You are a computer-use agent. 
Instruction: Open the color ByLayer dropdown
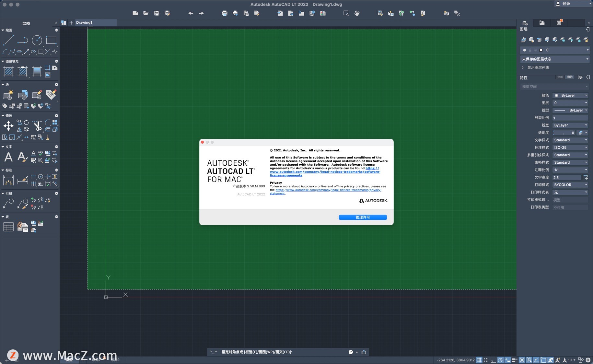(570, 95)
